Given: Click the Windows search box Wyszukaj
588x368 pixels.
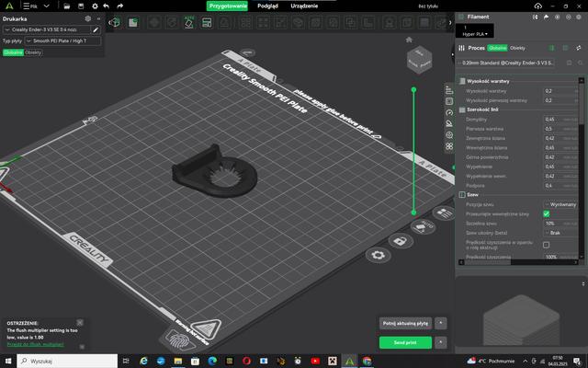Looking at the screenshot, I should pos(67,361).
